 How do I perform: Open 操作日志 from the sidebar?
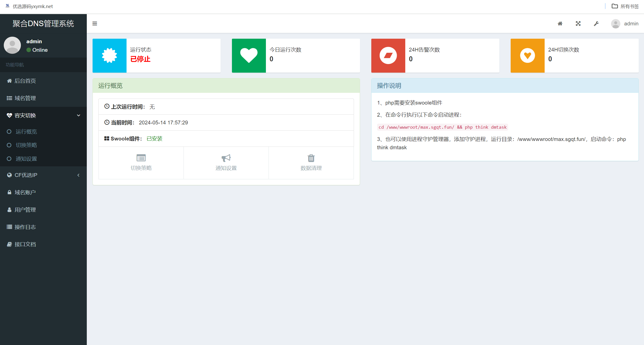[x=43, y=227]
